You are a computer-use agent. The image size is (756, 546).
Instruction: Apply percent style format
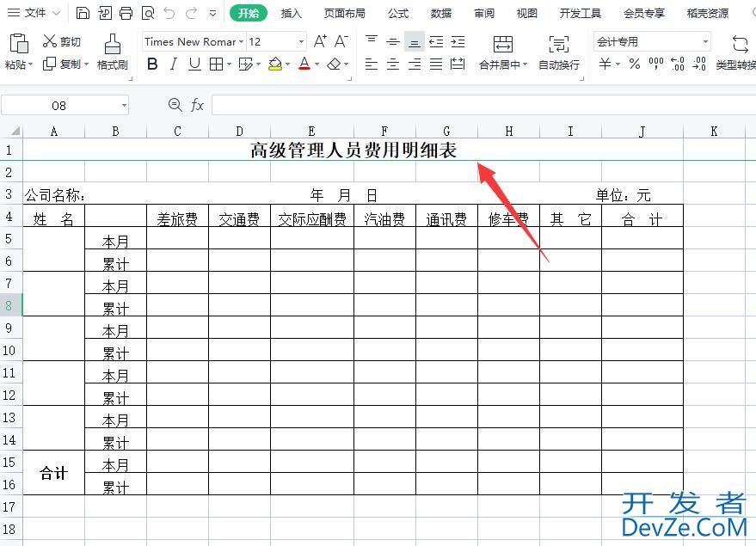[x=635, y=64]
